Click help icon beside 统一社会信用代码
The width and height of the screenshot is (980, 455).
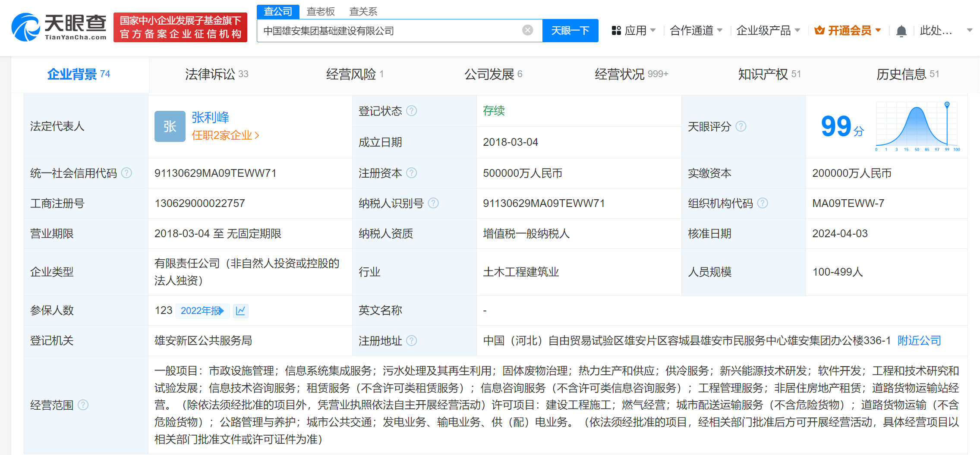point(126,173)
